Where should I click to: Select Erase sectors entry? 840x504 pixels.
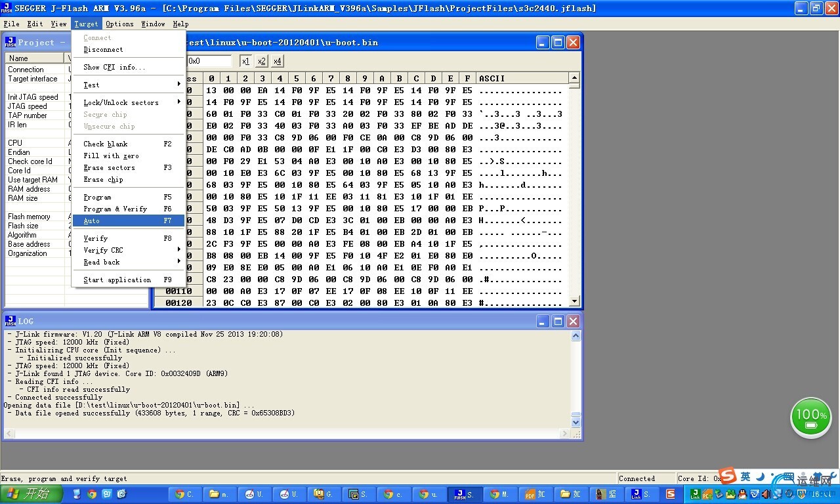(129, 167)
